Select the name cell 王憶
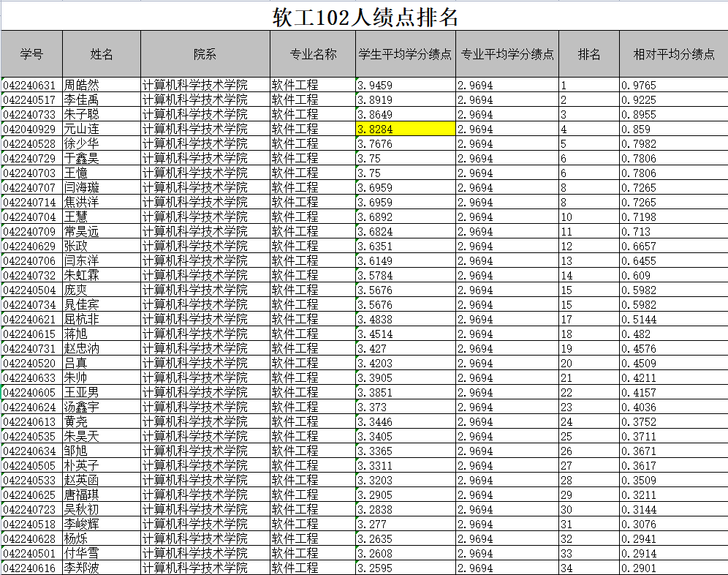Viewport: 728px width, 575px height. [101, 173]
